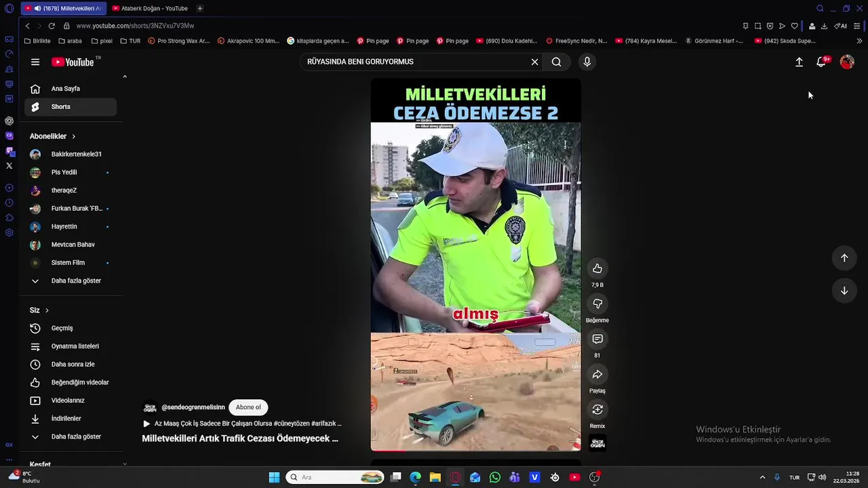868x488 pixels.
Task: Open the account avatar menu
Action: tap(847, 62)
